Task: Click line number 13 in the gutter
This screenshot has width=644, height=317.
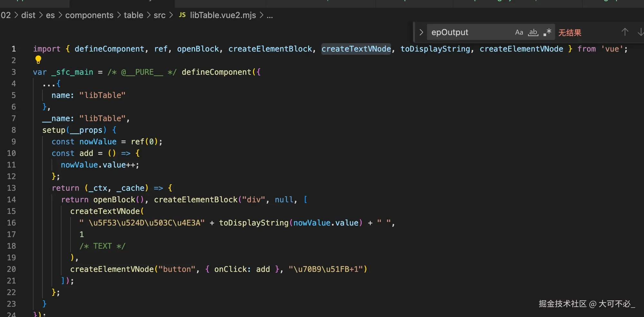Action: (x=11, y=188)
